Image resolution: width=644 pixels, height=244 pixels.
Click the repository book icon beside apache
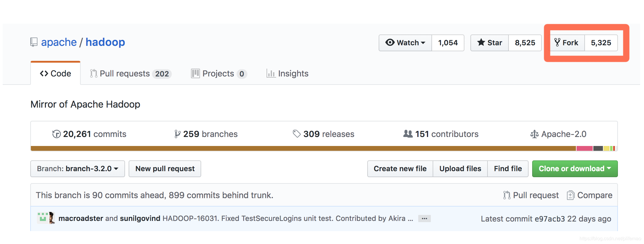(34, 42)
